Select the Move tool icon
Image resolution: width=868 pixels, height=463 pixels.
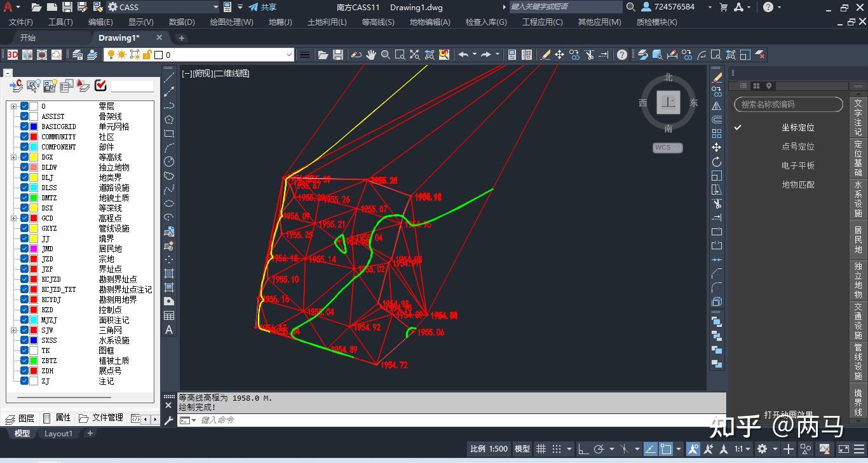click(559, 55)
